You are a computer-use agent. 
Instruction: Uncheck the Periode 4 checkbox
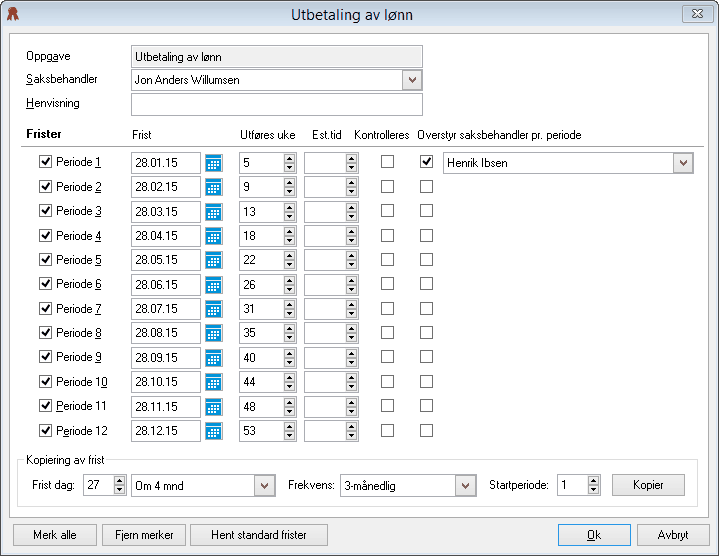point(45,236)
